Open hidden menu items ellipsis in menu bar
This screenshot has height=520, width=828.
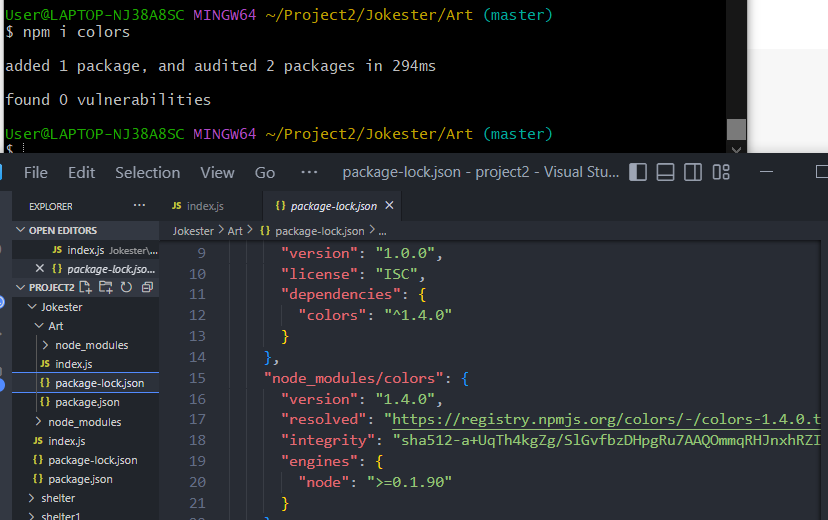coord(309,172)
